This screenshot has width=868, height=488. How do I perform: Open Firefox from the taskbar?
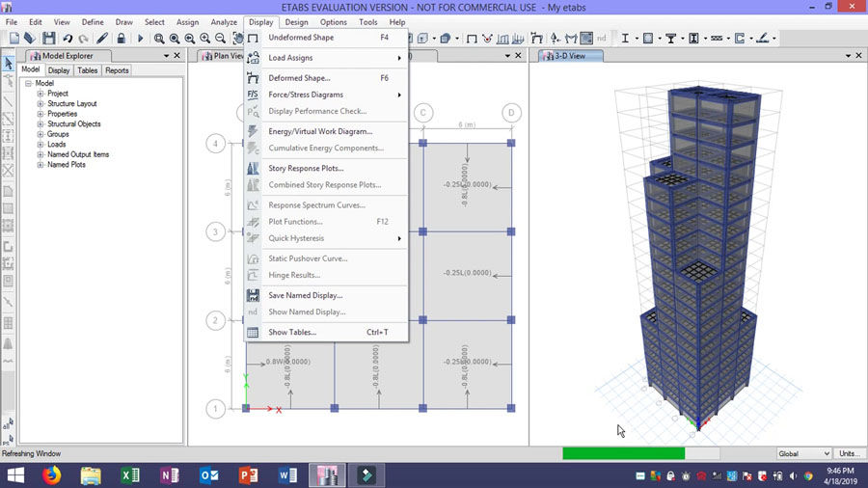[51, 475]
